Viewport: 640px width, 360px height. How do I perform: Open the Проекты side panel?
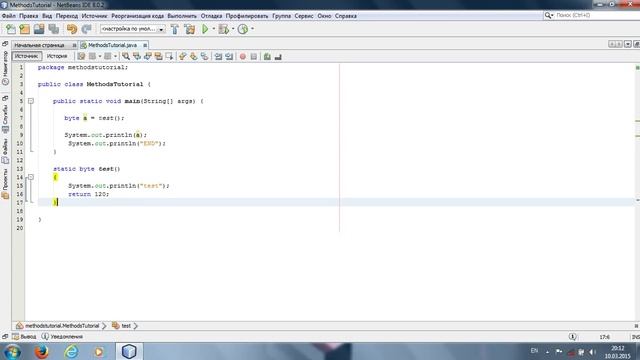point(5,184)
